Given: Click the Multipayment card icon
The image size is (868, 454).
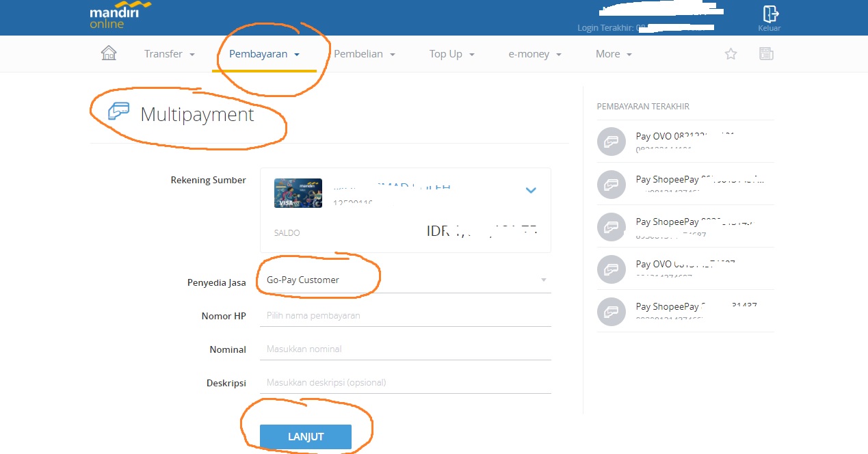Looking at the screenshot, I should click(x=120, y=111).
